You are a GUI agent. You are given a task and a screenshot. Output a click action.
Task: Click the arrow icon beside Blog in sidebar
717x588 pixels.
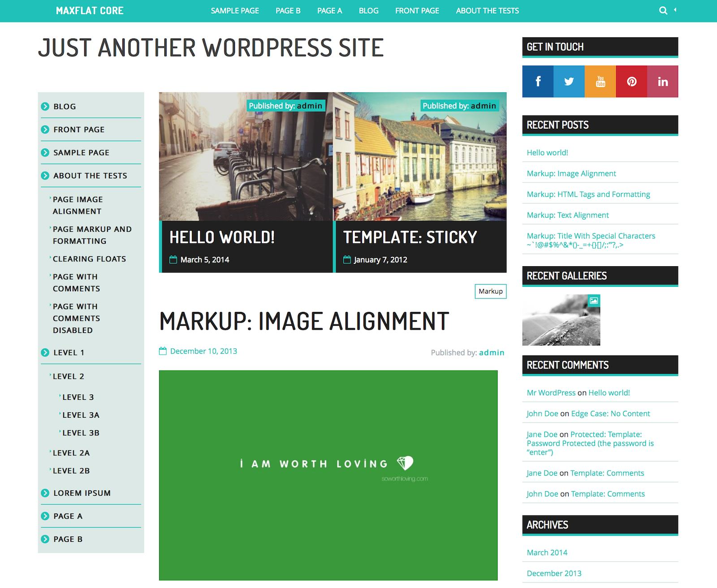pyautogui.click(x=45, y=107)
